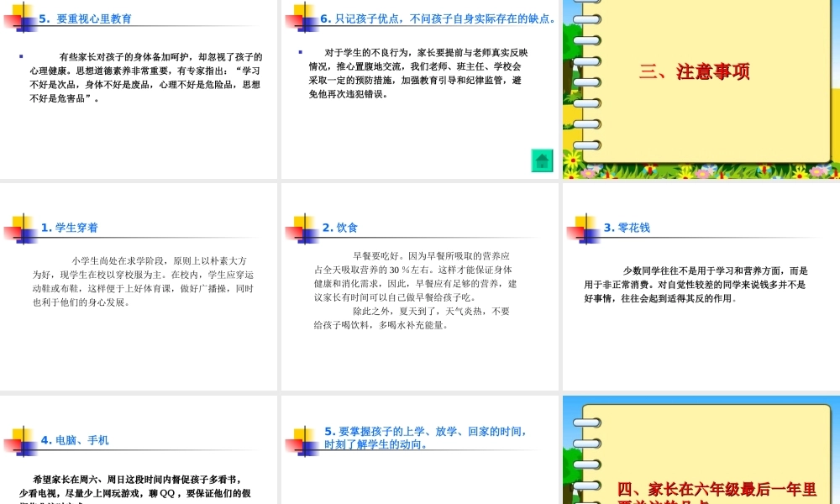Click the paragraph starting 小学生尚处在求学阶段
The image size is (840, 504).
(x=143, y=281)
